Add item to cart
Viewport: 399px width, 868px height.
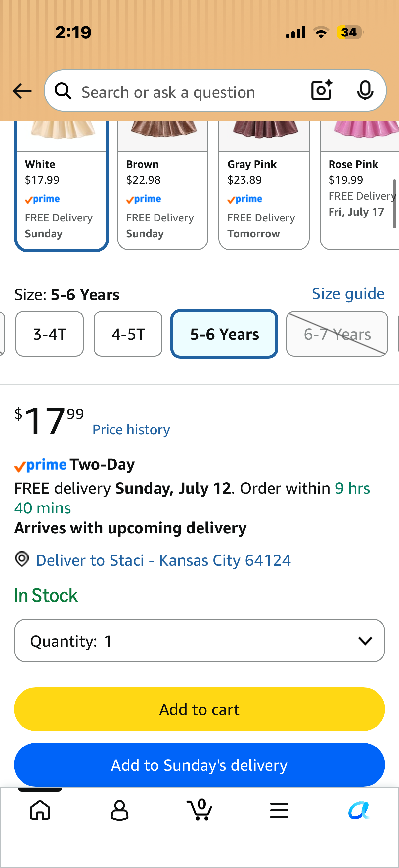199,709
